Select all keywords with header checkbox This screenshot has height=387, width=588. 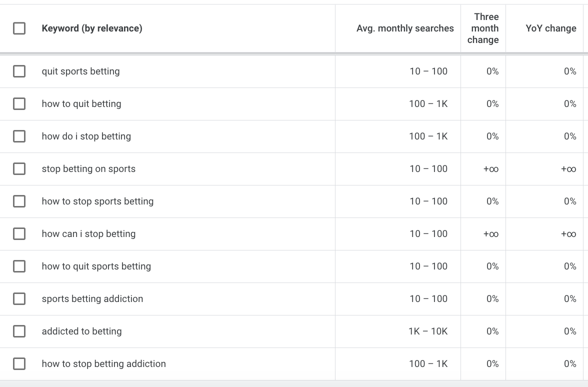tap(19, 28)
